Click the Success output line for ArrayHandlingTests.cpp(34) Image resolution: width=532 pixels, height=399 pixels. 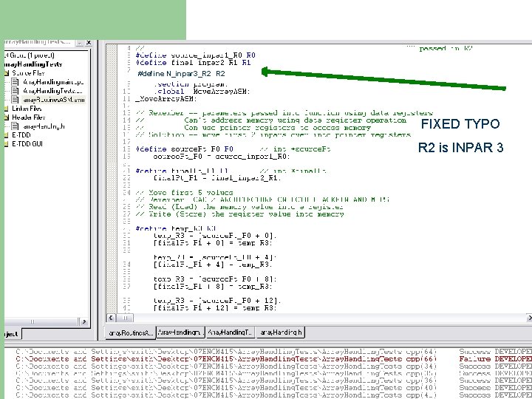point(273,366)
